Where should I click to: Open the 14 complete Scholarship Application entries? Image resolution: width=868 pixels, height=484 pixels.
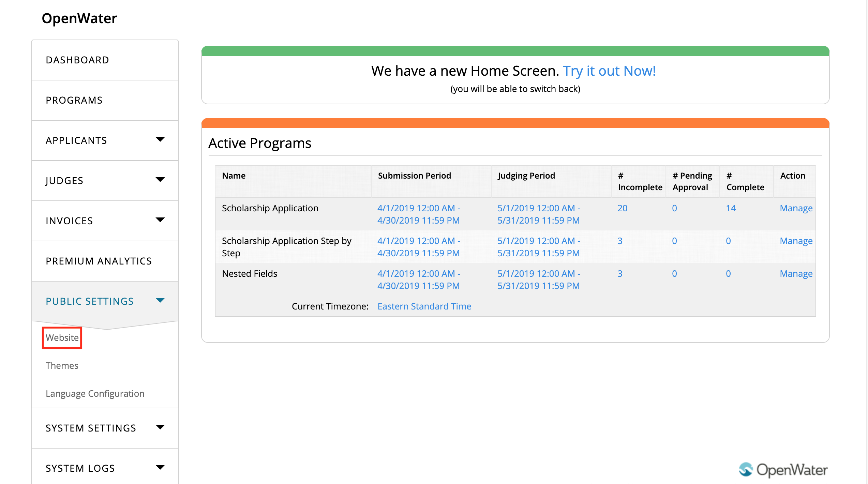tap(731, 208)
